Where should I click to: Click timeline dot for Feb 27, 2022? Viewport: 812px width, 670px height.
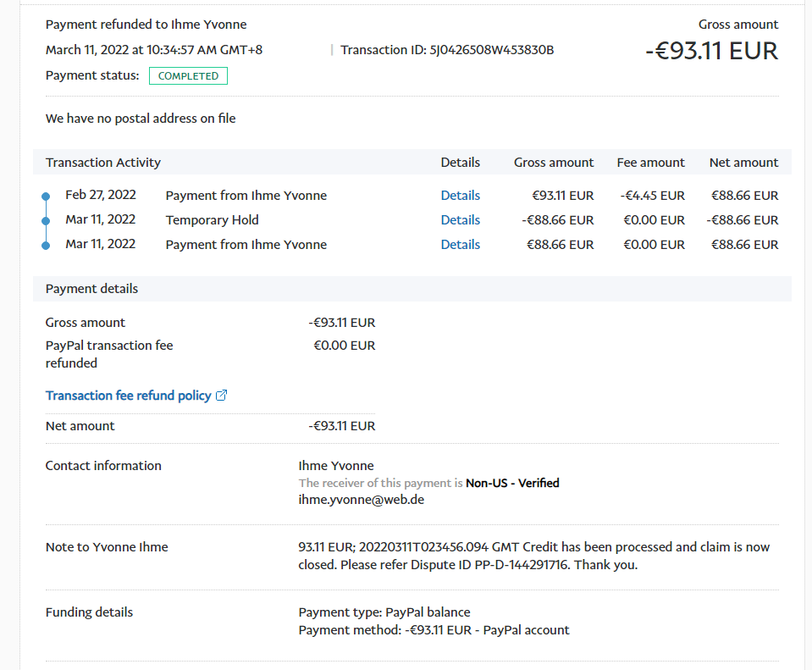[x=46, y=197]
